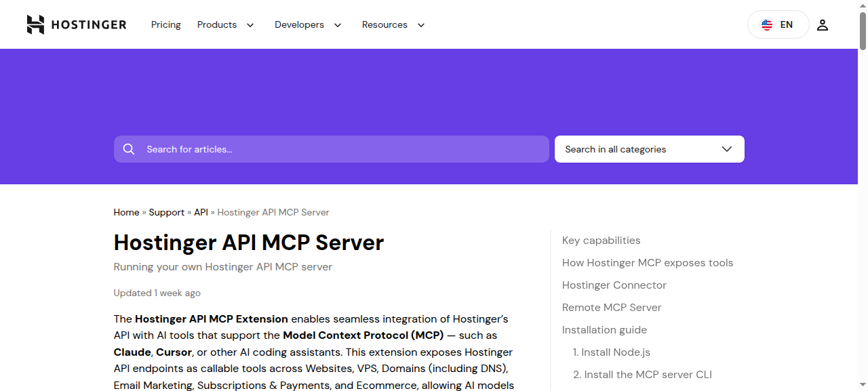Viewport: 868px width, 391px height.
Task: Jump to Hostinger Connector section
Action: coord(614,285)
